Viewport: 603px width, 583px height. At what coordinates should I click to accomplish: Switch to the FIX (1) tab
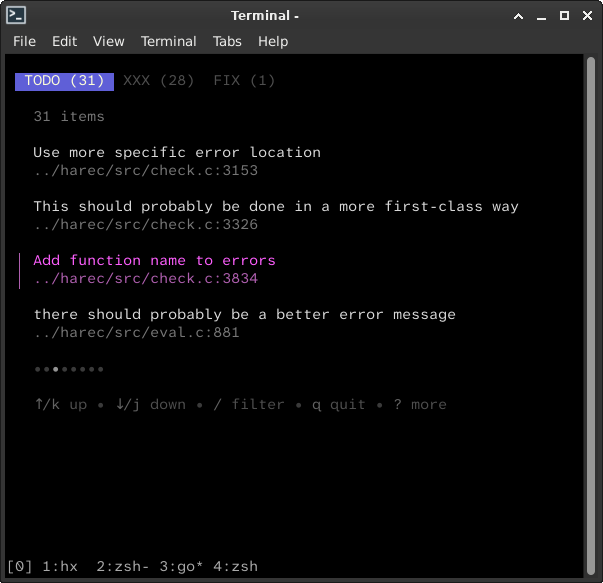(244, 81)
